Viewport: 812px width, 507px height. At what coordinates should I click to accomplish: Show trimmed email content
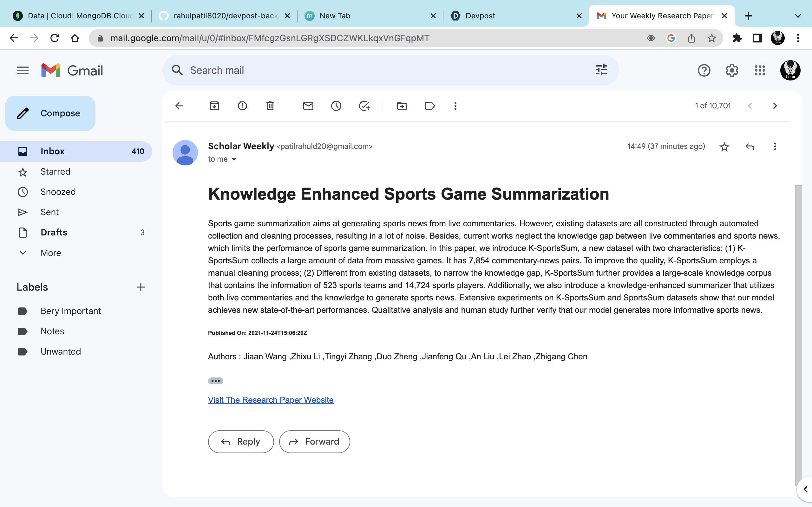point(215,381)
